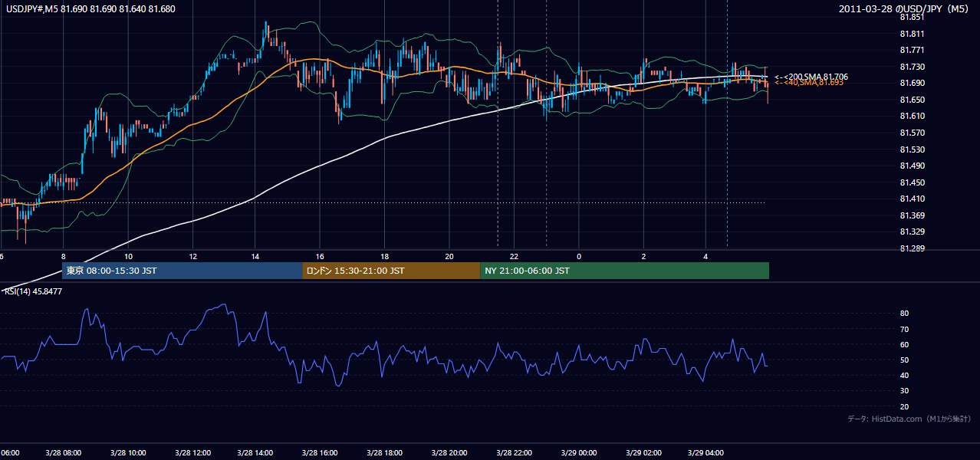Click price level 81.410 on the scale
This screenshot has height=460, width=980.
[x=912, y=199]
